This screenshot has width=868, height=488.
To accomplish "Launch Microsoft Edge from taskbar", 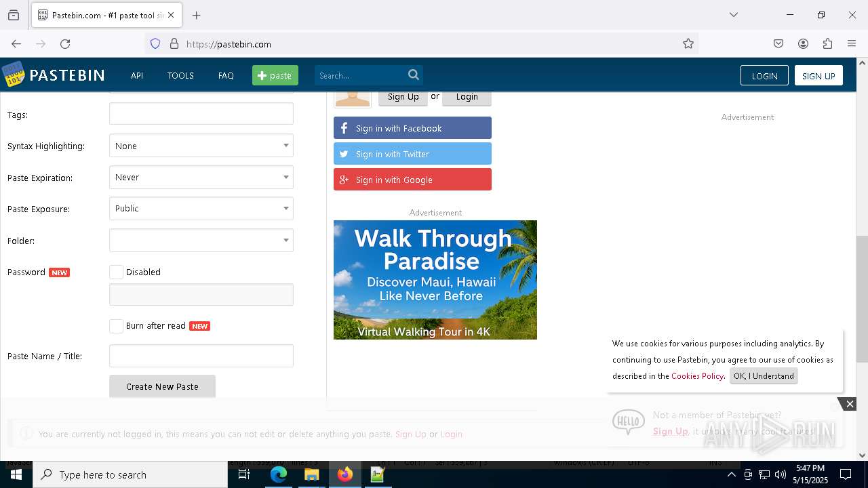I will coord(279,474).
